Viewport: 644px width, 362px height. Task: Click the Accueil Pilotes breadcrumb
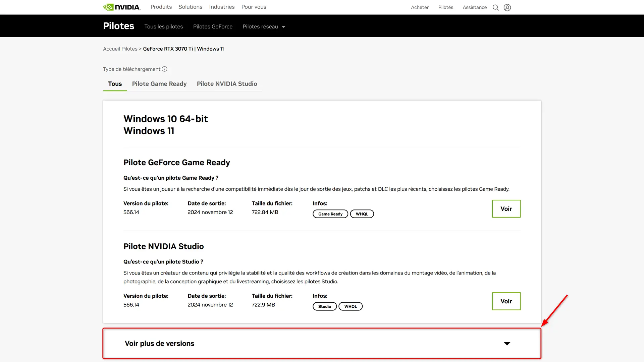click(120, 49)
